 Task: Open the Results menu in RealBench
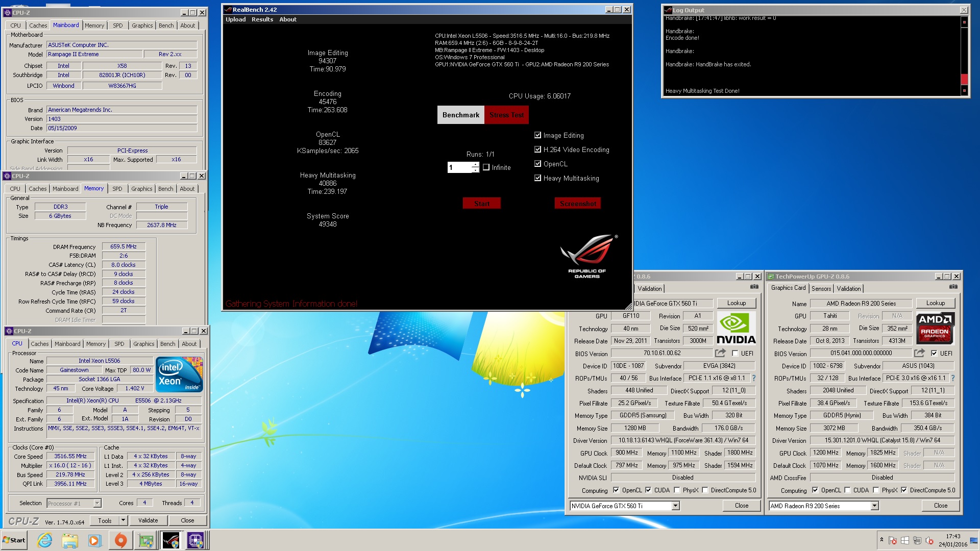(262, 19)
